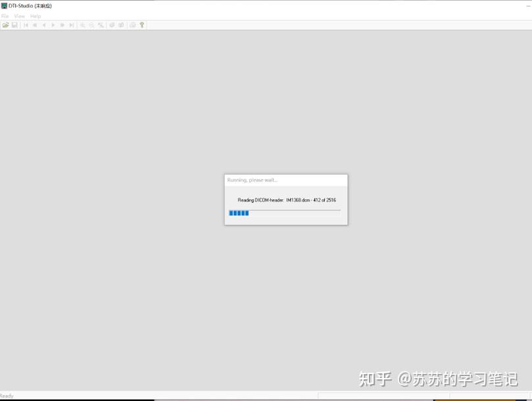532x401 pixels.
Task: Click the DICOM reading progress bar
Action: [x=284, y=212]
